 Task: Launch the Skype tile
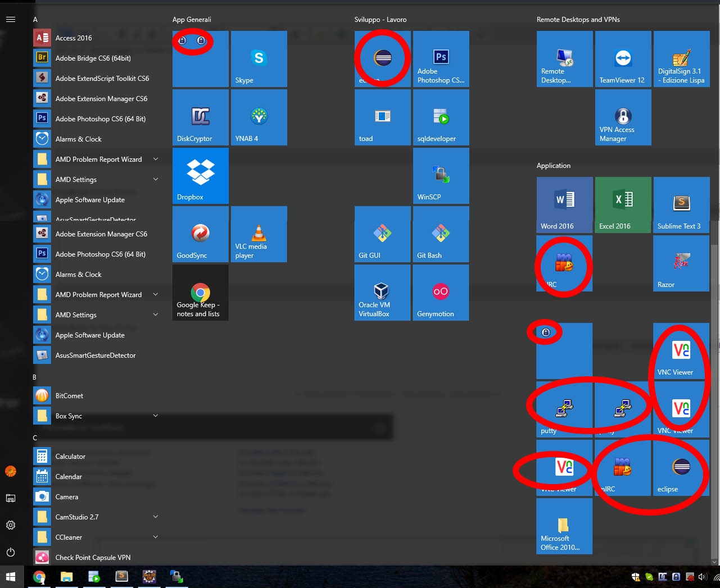click(259, 59)
